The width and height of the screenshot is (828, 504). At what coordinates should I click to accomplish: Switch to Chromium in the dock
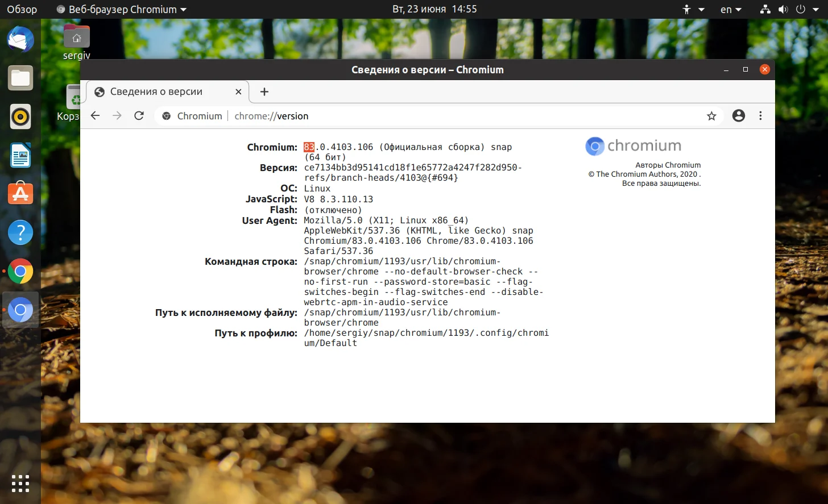point(20,310)
